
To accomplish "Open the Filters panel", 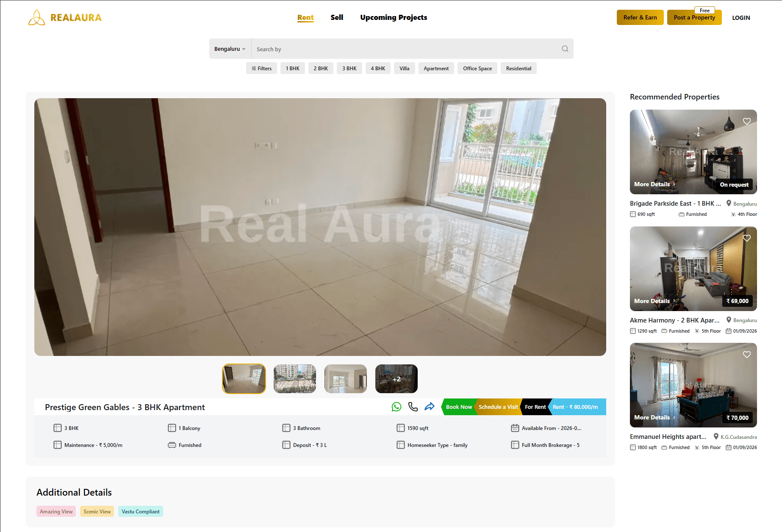I will click(261, 68).
